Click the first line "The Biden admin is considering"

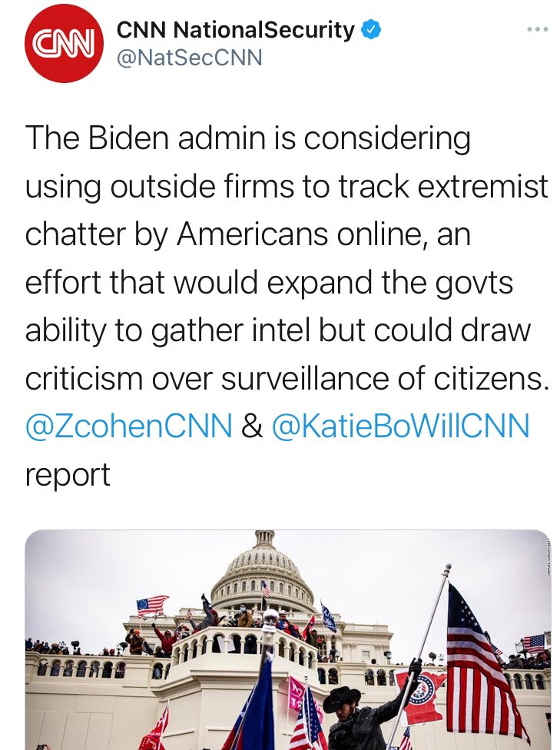247,138
